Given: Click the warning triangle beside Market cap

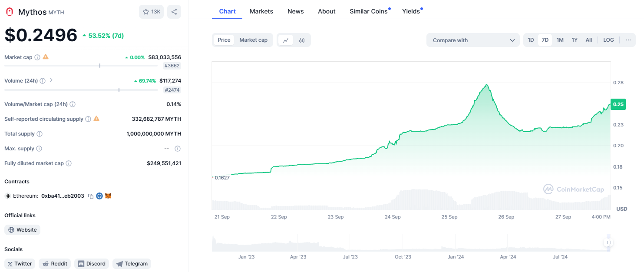Looking at the screenshot, I should coord(46,56).
